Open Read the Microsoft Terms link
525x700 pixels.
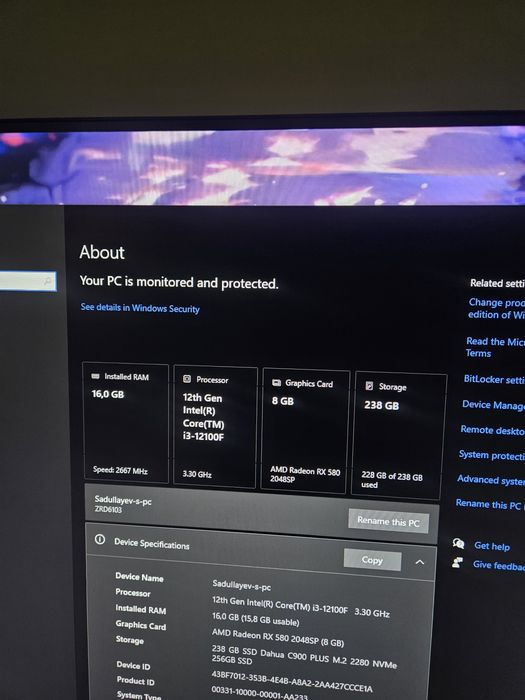point(495,347)
